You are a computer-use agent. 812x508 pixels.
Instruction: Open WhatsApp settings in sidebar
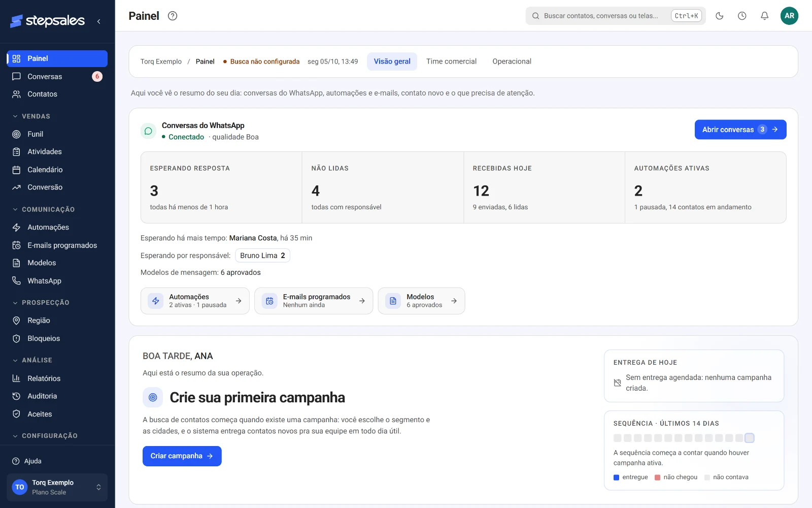click(57, 281)
